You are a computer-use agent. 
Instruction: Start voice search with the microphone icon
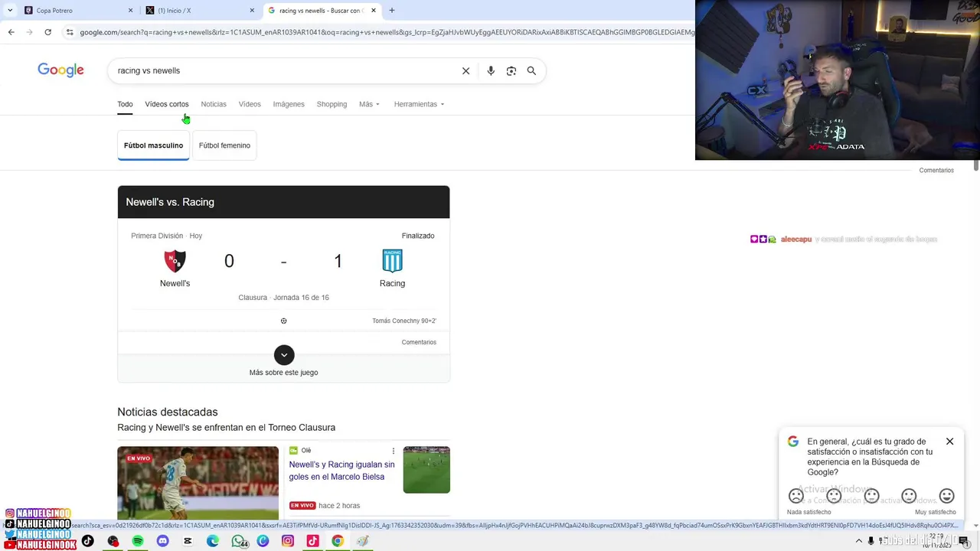click(491, 70)
